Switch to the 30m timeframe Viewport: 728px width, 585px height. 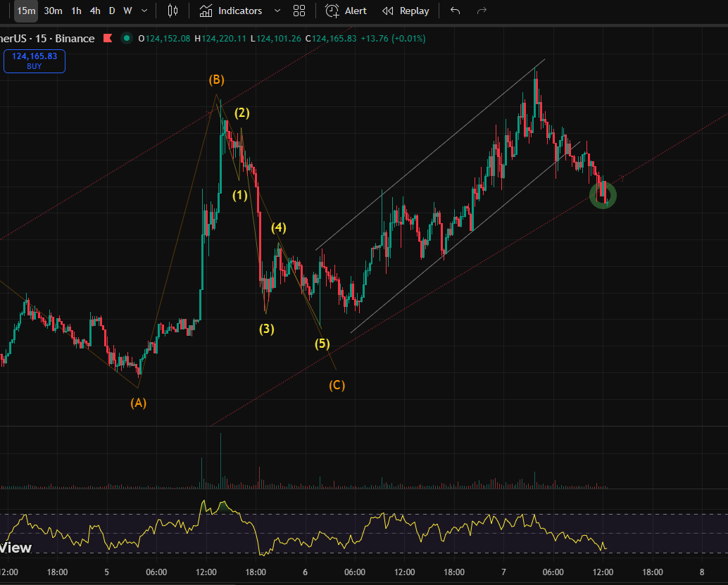tap(53, 11)
